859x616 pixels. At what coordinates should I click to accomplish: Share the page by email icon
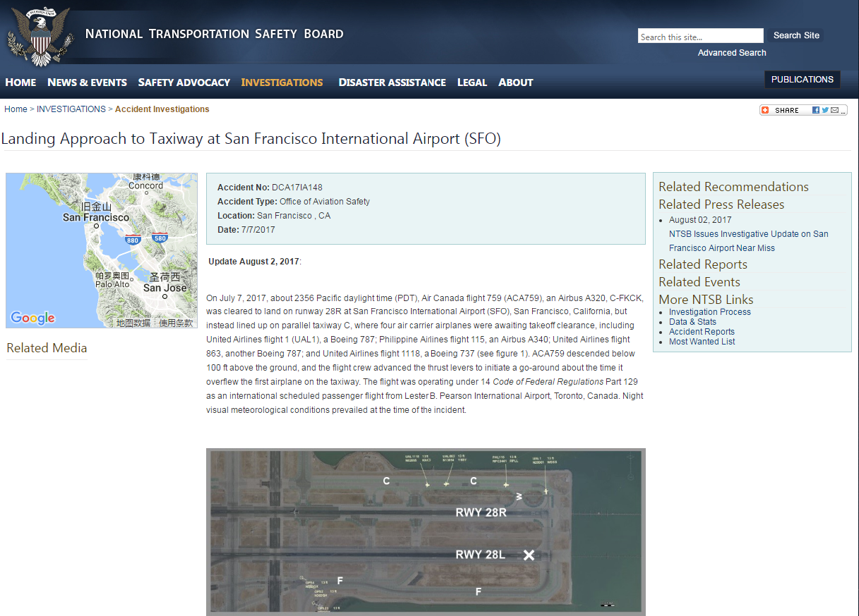coord(834,110)
